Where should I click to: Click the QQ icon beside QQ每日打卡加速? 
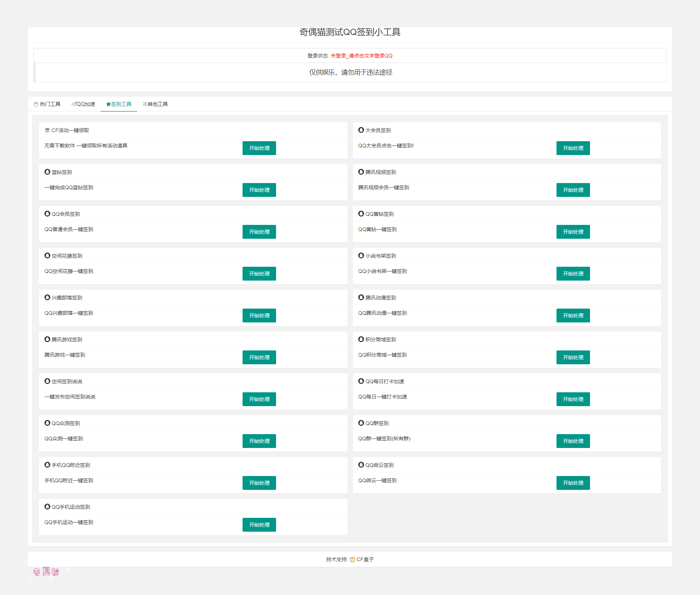click(x=361, y=381)
